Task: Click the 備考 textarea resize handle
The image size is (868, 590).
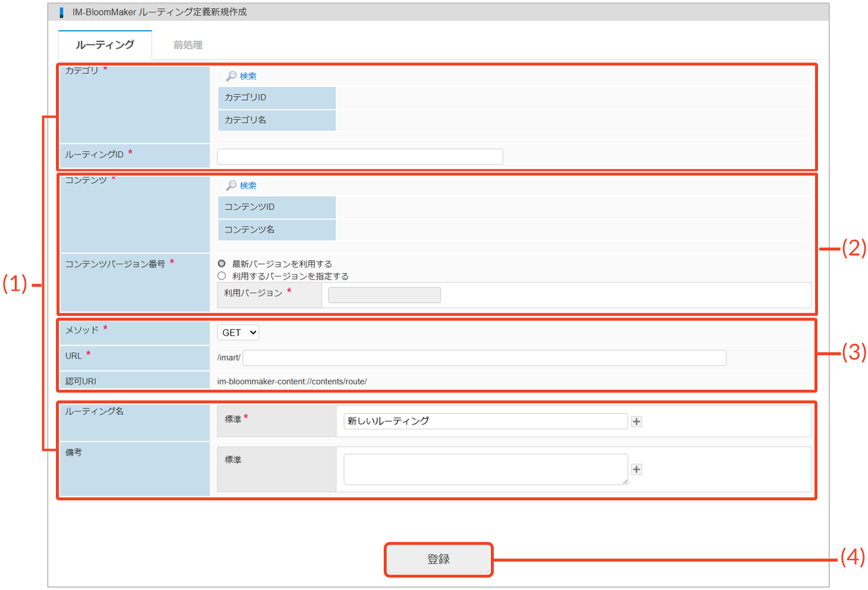Action: [x=625, y=481]
